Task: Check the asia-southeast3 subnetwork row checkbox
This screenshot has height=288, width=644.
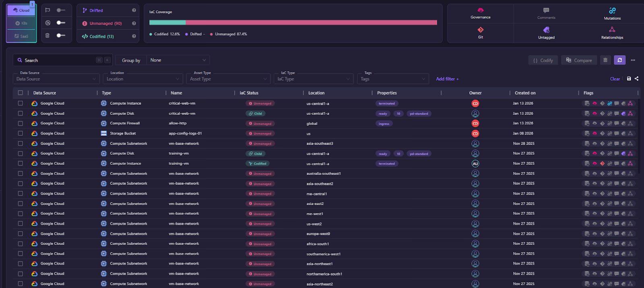Action: 21,143
